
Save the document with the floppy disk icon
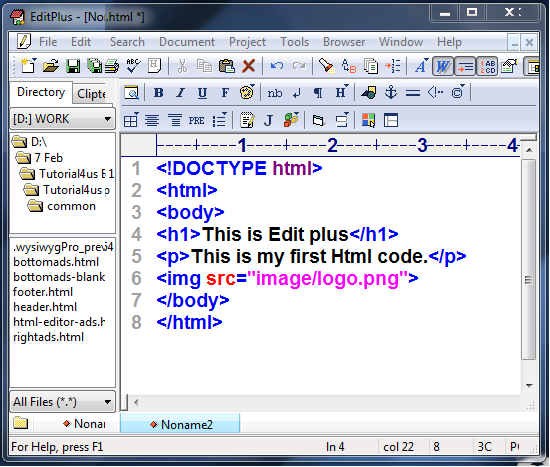[x=73, y=66]
